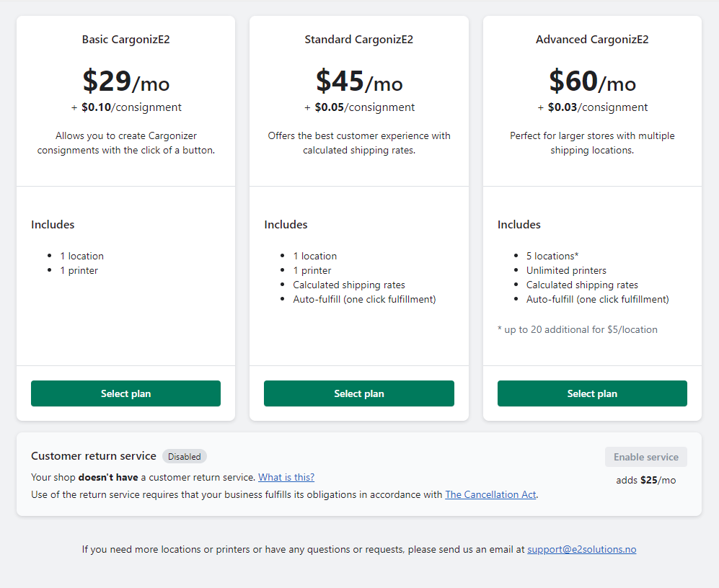The width and height of the screenshot is (719, 588).
Task: Open The Cancellation Act link
Action: (490, 494)
